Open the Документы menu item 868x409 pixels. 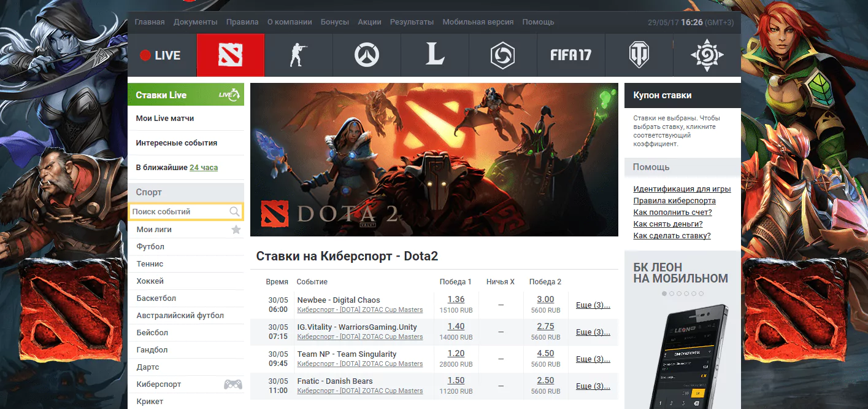pyautogui.click(x=196, y=21)
